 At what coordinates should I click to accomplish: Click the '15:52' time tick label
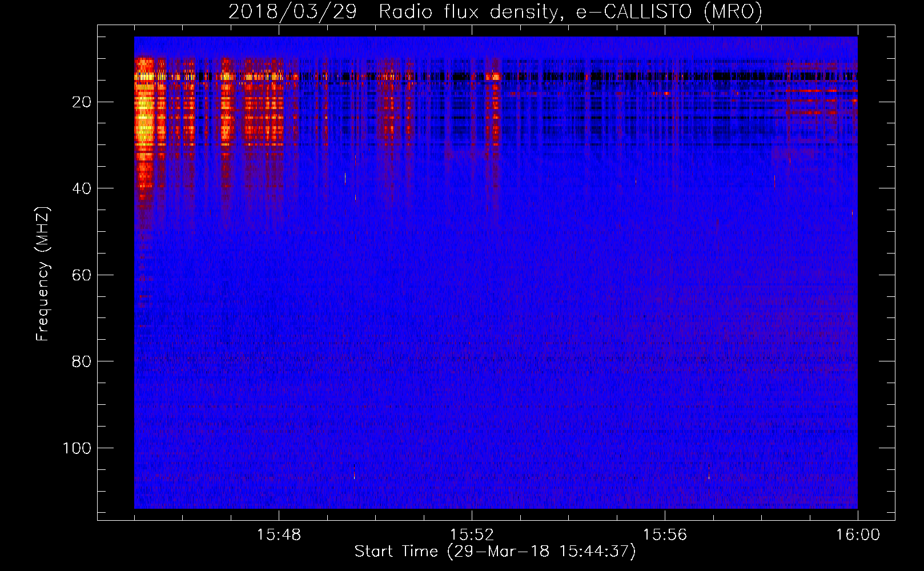(x=472, y=535)
